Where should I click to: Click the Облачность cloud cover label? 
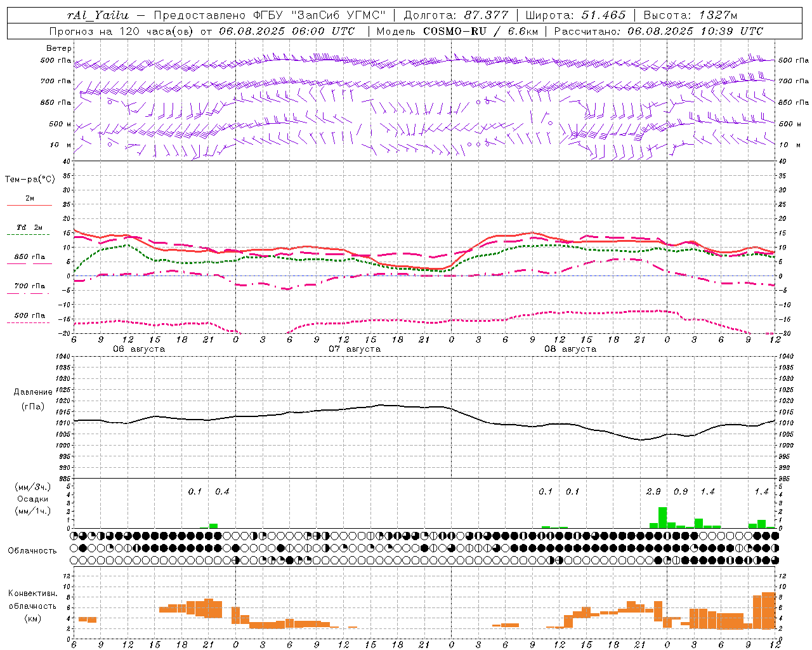point(32,551)
